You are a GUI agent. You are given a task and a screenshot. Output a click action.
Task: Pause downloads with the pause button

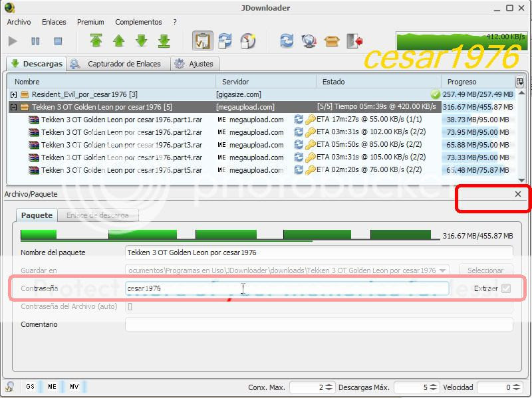click(35, 41)
